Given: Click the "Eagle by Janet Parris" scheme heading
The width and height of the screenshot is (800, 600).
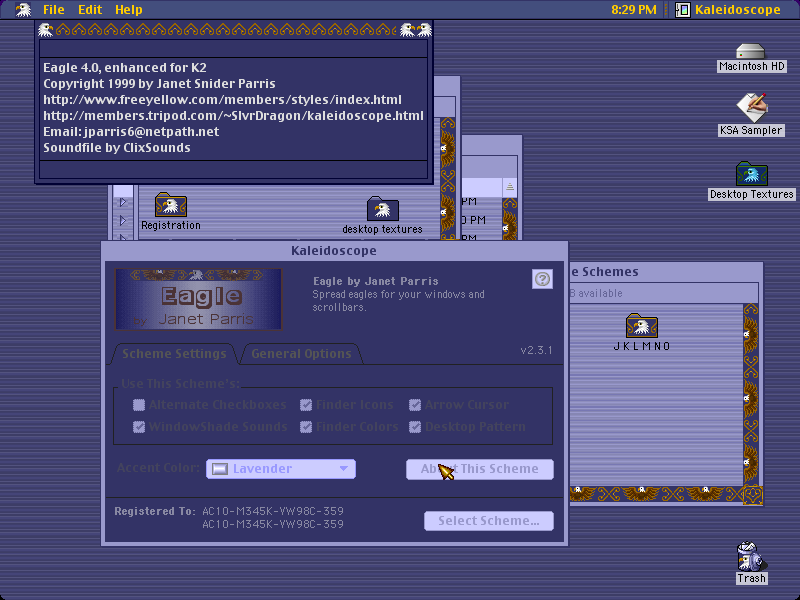Looking at the screenshot, I should tap(376, 281).
